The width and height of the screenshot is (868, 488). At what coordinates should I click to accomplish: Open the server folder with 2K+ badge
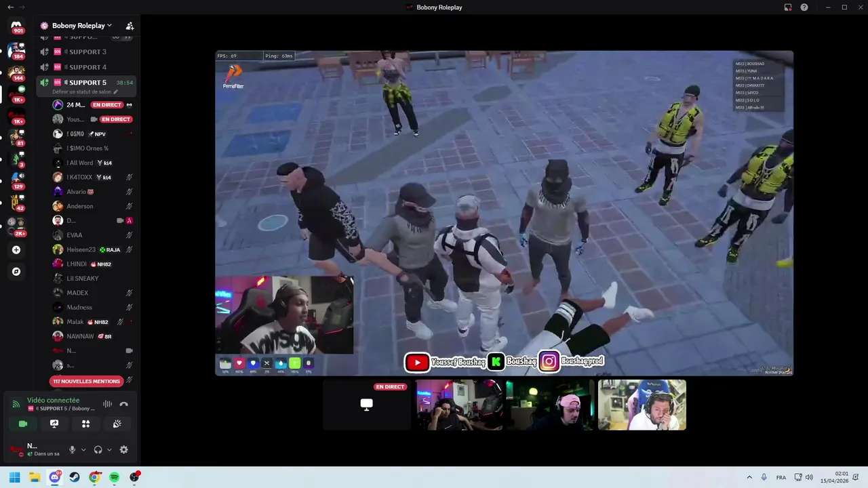point(16,226)
